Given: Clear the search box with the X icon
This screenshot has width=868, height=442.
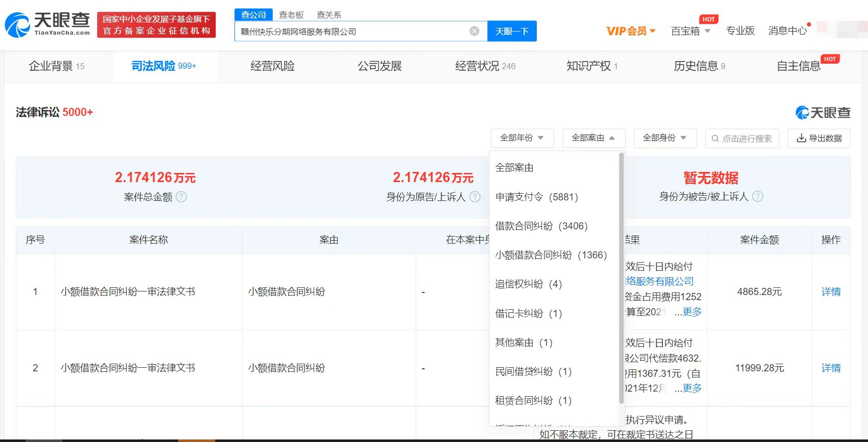Looking at the screenshot, I should tap(474, 31).
